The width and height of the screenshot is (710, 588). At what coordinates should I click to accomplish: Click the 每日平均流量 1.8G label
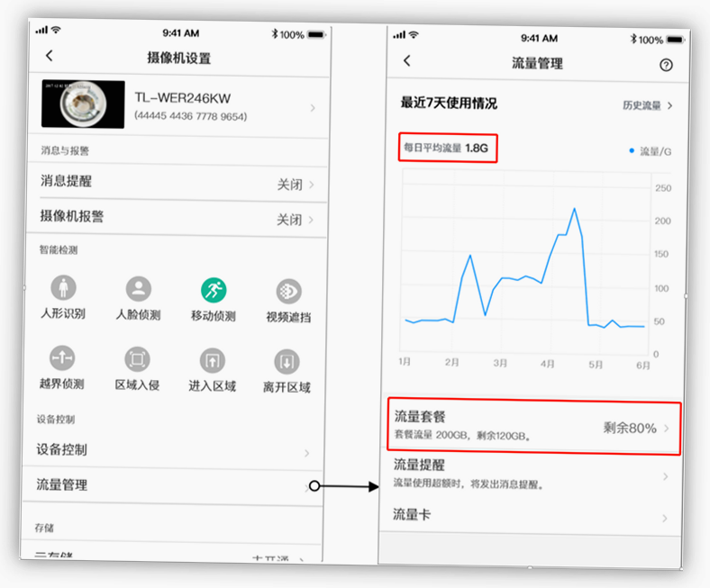click(x=448, y=148)
